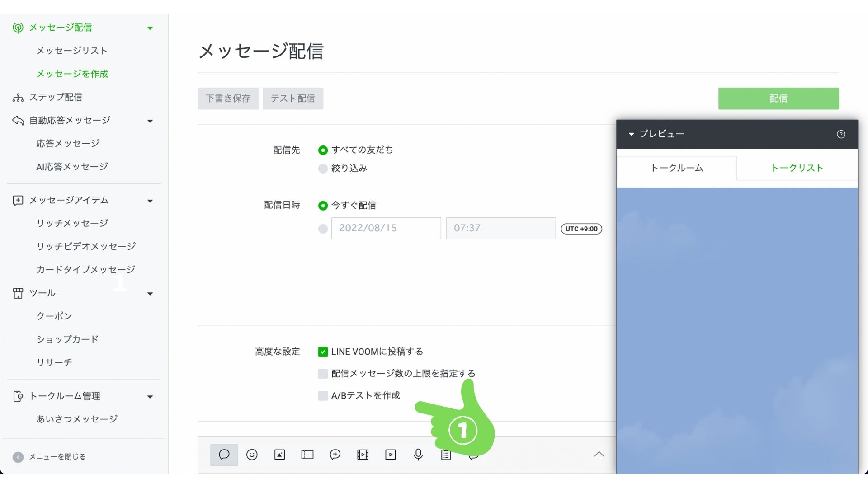
Task: Collapse メッセージアイテム sidebar section
Action: (x=150, y=201)
